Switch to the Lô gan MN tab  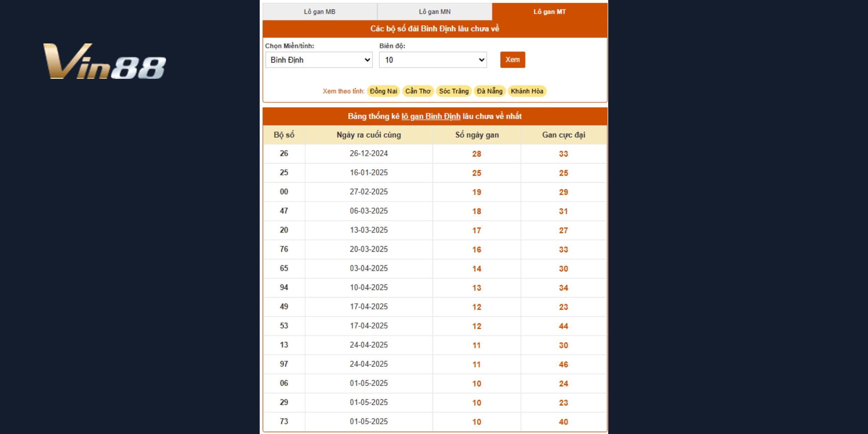435,12
